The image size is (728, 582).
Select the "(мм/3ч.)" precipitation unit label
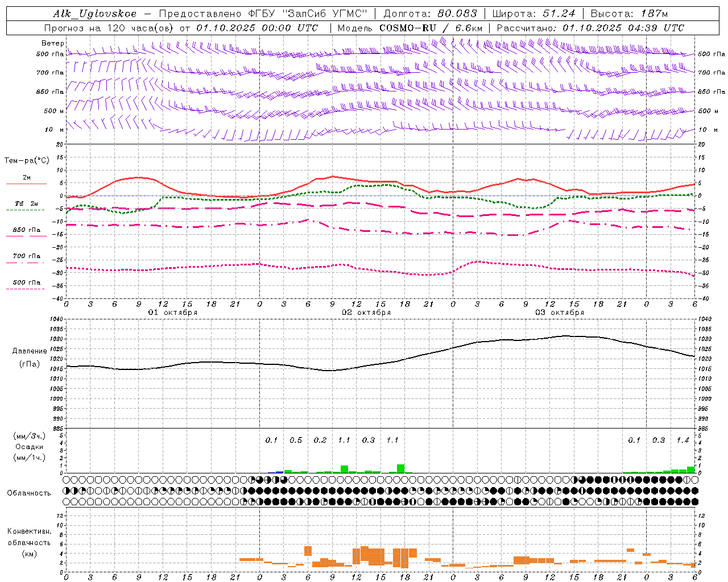[30, 436]
